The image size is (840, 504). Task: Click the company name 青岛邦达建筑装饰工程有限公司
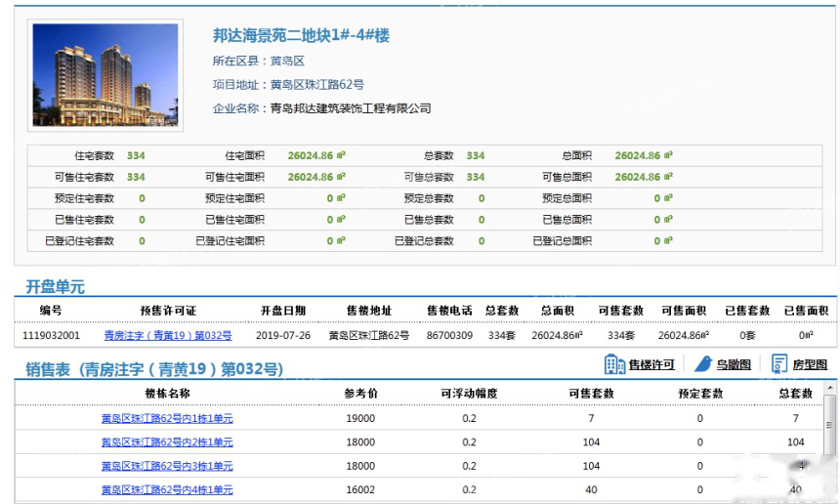351,108
